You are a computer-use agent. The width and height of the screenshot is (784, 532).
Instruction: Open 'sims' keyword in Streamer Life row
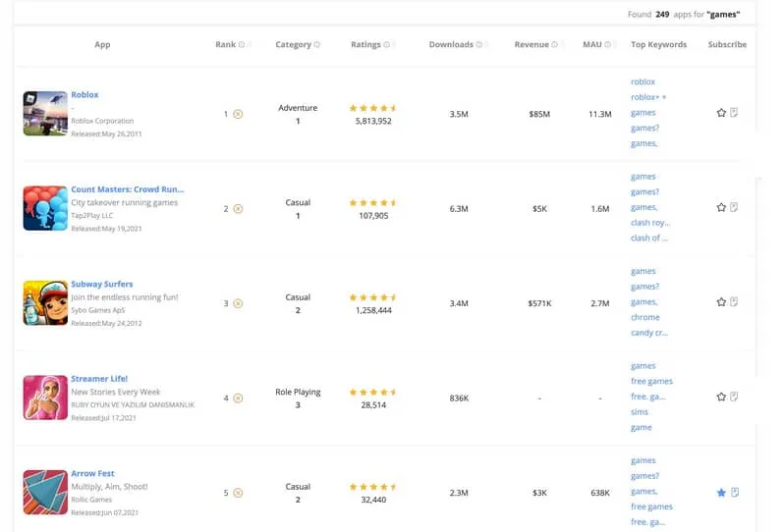pos(639,411)
